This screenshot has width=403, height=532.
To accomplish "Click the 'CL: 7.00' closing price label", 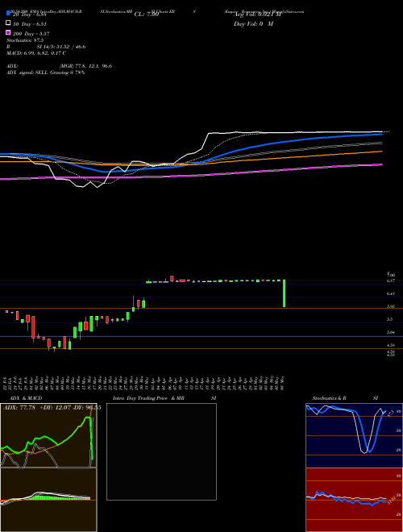I will coord(147,15).
